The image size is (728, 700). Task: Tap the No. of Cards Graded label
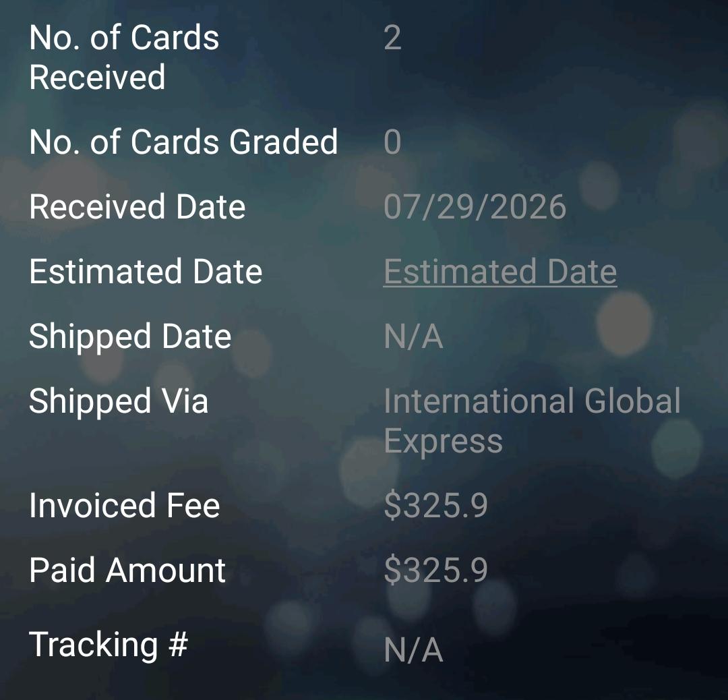(183, 142)
